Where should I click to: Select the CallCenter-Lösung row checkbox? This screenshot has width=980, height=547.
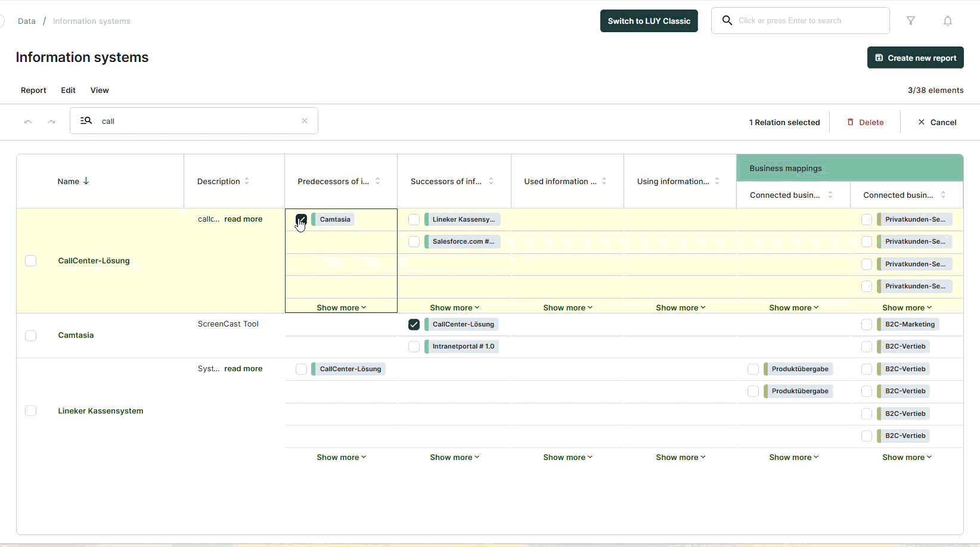(x=31, y=261)
